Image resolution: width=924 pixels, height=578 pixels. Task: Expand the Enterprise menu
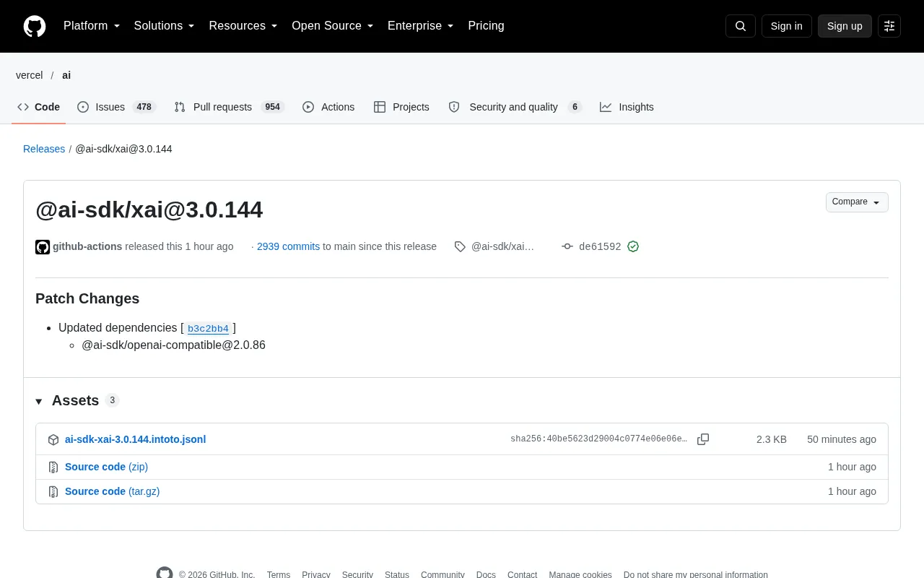(x=421, y=26)
